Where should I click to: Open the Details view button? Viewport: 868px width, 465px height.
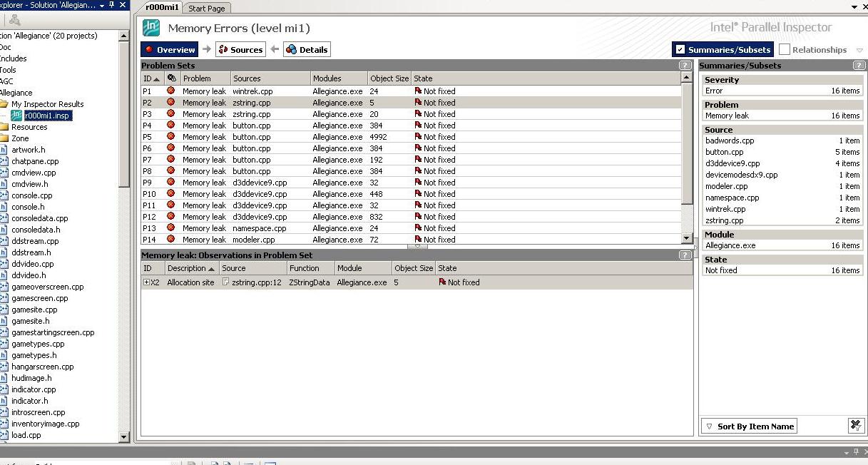tap(307, 50)
